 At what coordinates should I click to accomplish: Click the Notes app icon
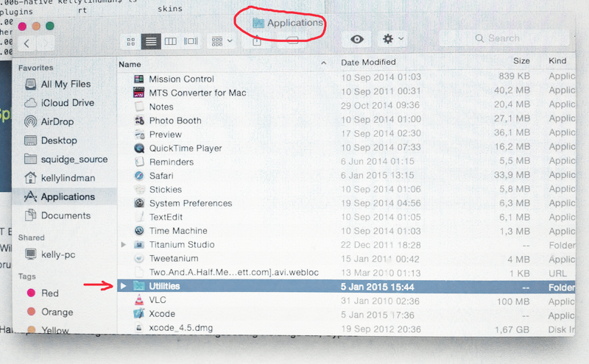[139, 106]
